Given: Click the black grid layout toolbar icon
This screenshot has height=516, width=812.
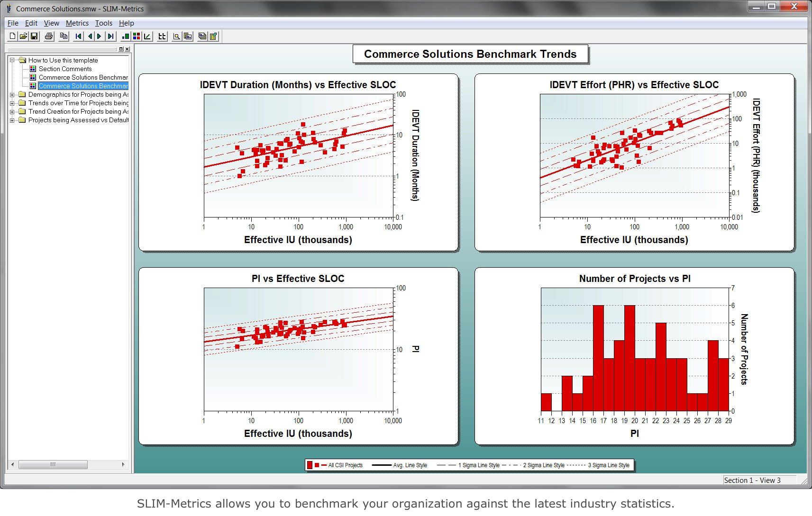Looking at the screenshot, I should click(162, 36).
